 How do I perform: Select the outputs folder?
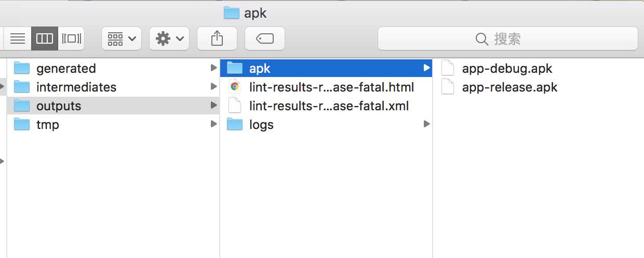(x=59, y=106)
